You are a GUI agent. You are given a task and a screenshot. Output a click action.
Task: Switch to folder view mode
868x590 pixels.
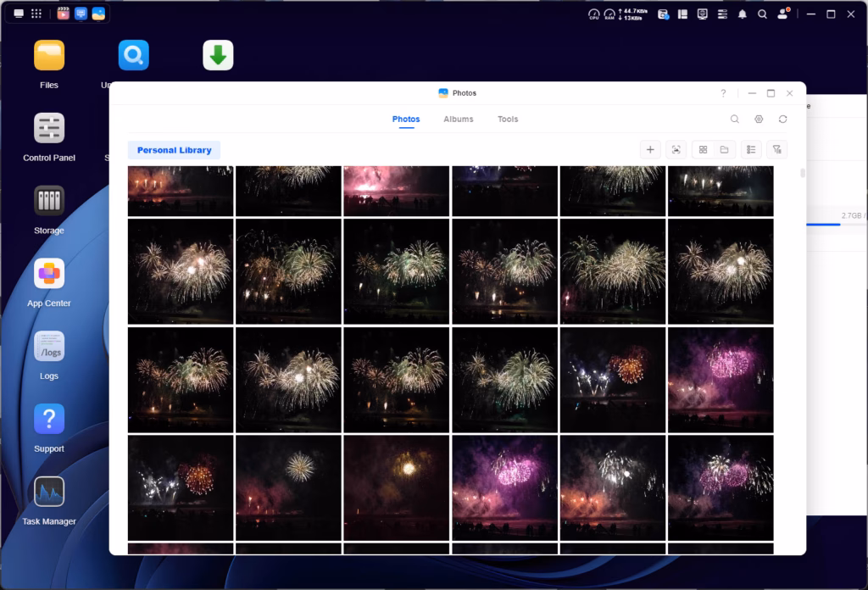[x=725, y=150]
